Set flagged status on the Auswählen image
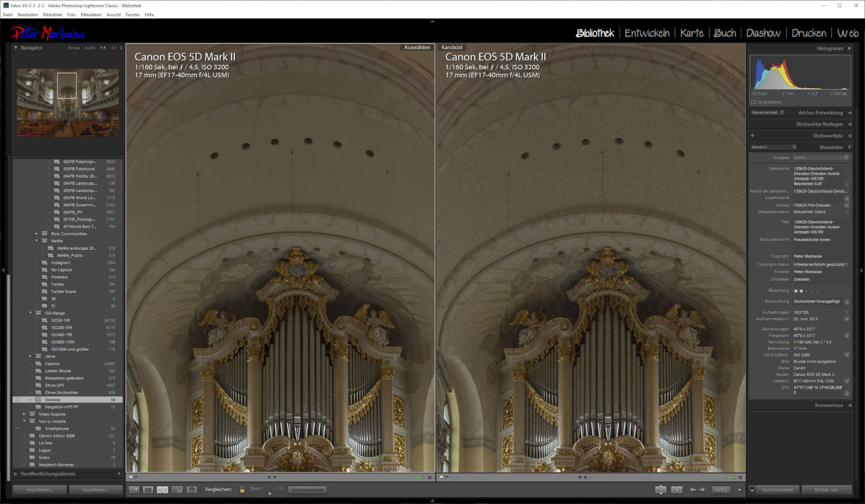This screenshot has height=504, width=865. 131,477
